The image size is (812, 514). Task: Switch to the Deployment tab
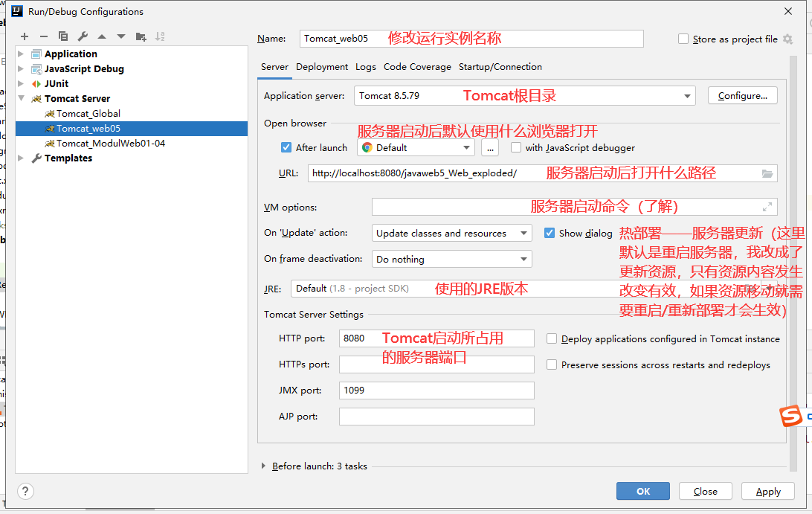(x=321, y=67)
